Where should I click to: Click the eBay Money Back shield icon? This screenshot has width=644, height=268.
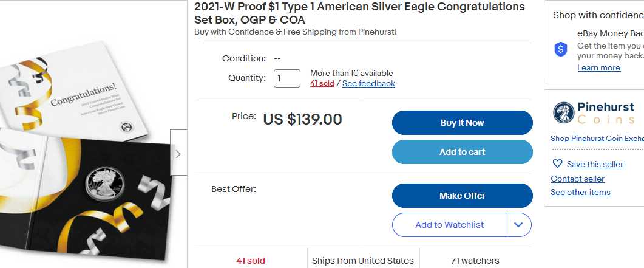point(561,50)
